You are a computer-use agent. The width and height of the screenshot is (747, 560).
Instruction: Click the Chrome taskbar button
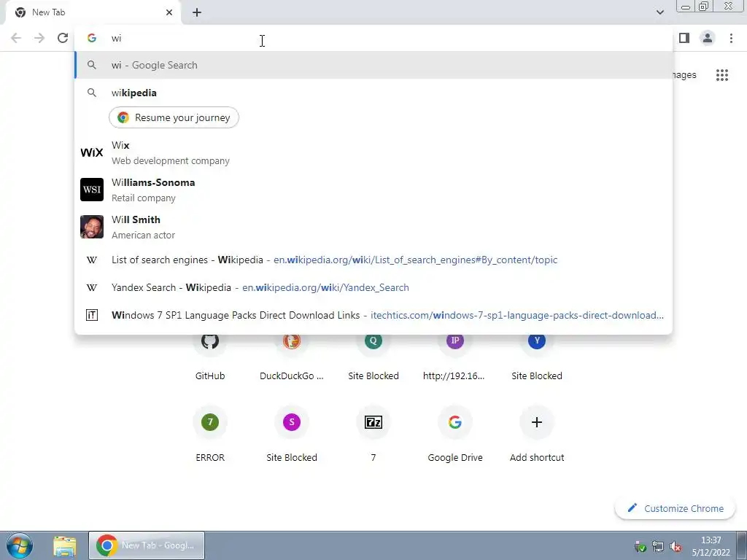(x=147, y=545)
